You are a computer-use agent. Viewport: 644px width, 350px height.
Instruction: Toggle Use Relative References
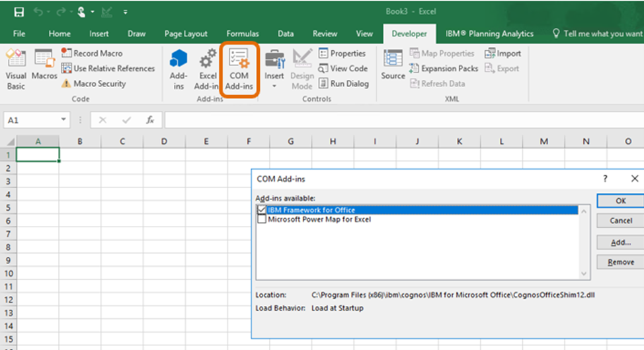[108, 69]
